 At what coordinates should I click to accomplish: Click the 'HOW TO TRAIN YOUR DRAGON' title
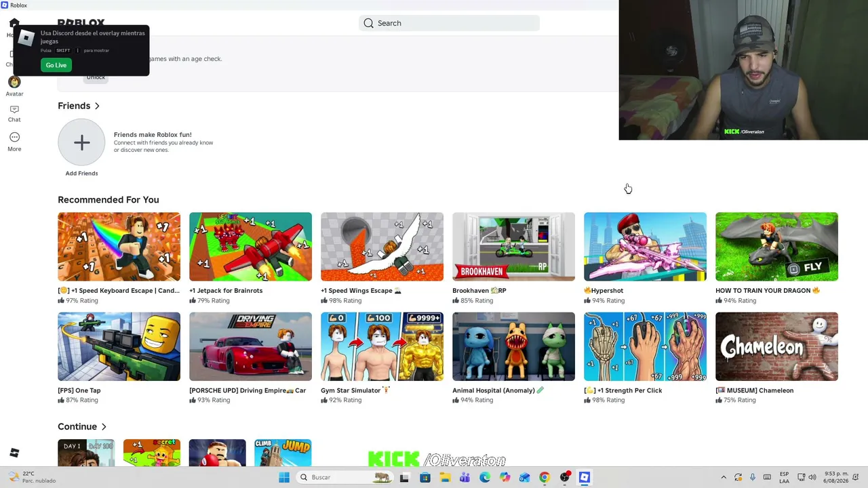click(768, 291)
